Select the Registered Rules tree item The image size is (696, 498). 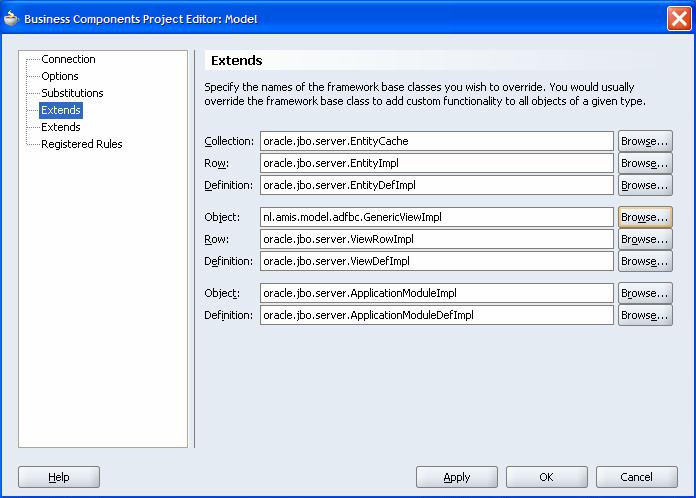[x=81, y=144]
